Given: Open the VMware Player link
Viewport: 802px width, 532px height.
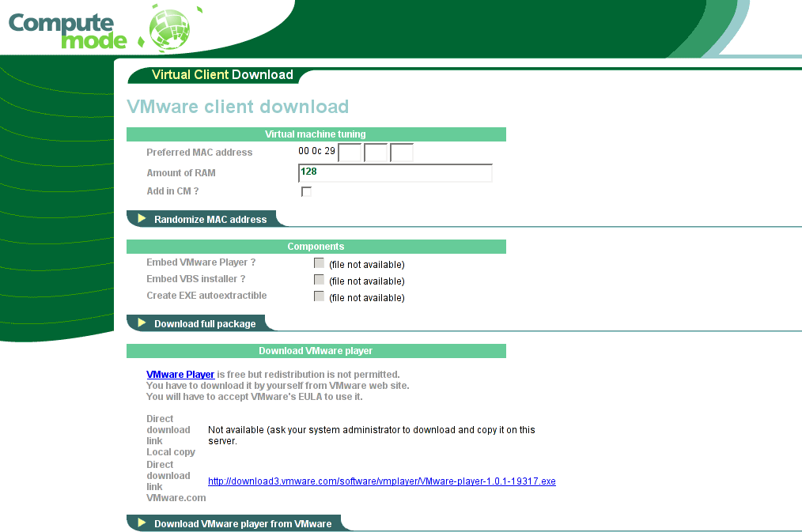Looking at the screenshot, I should tap(180, 375).
